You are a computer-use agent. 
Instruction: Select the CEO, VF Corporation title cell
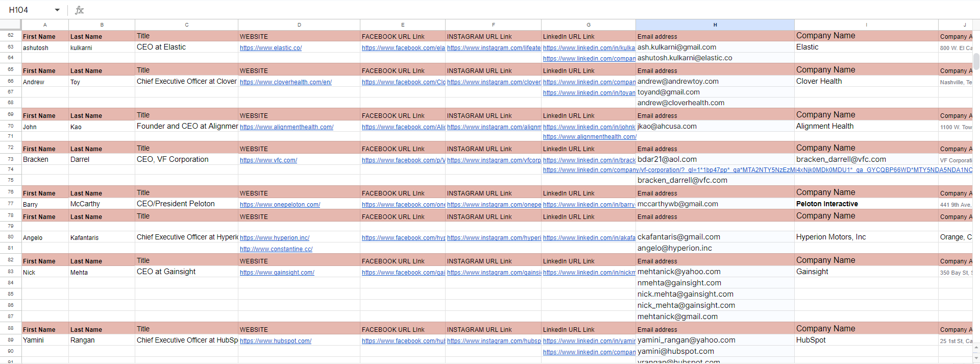point(186,159)
